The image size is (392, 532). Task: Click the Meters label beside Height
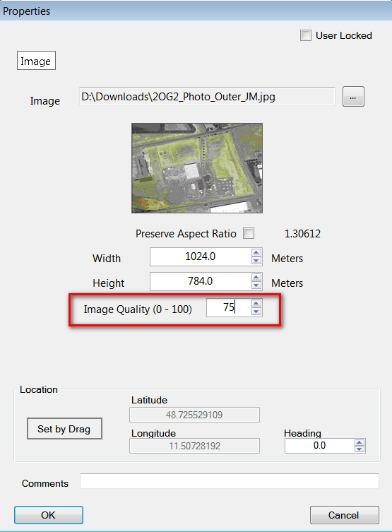[287, 283]
